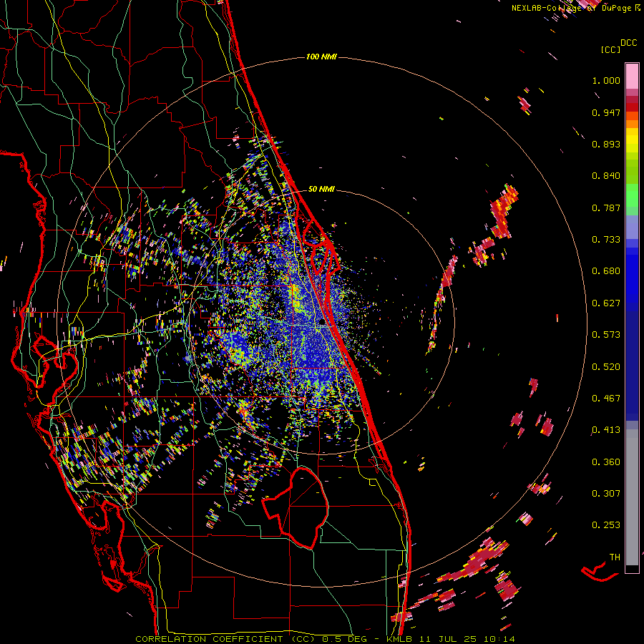
Task: Select the 0.253 scale value
Action: tap(606, 525)
